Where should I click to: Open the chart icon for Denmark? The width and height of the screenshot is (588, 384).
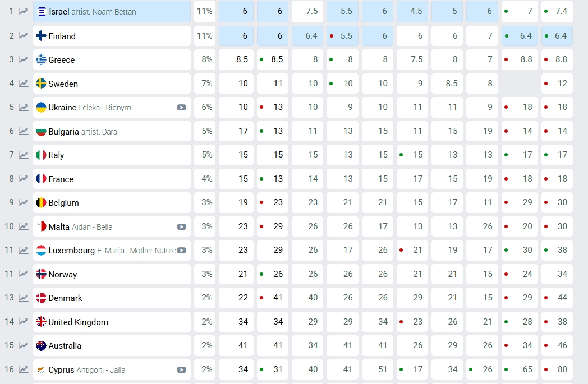pyautogui.click(x=24, y=298)
